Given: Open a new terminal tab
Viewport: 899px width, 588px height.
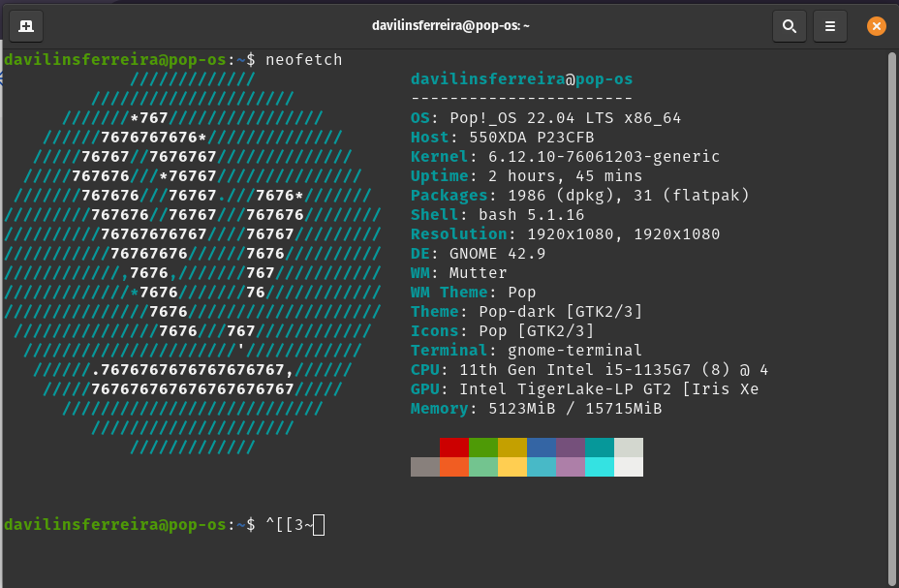Looking at the screenshot, I should 26,26.
